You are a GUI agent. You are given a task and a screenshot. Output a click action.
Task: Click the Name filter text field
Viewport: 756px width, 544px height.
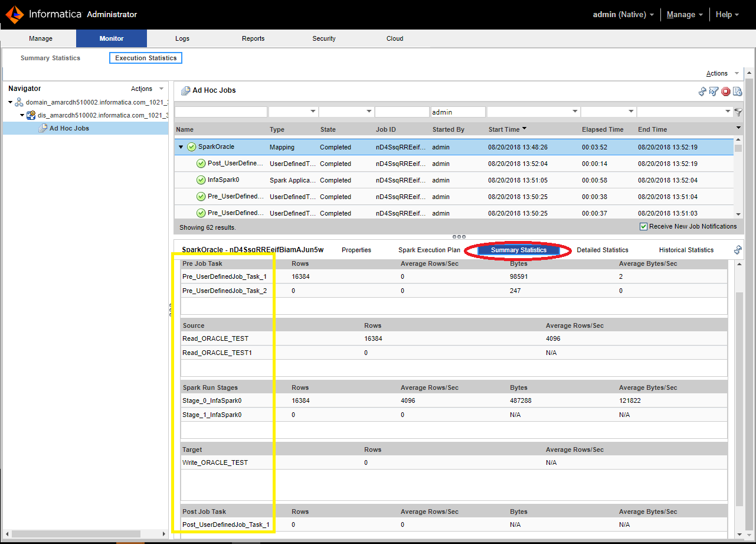[x=221, y=112]
